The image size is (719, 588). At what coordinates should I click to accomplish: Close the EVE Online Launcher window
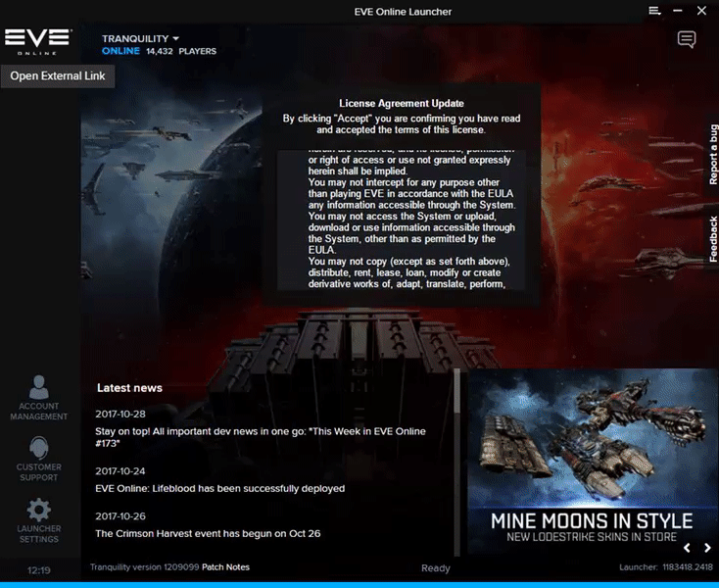tap(701, 11)
